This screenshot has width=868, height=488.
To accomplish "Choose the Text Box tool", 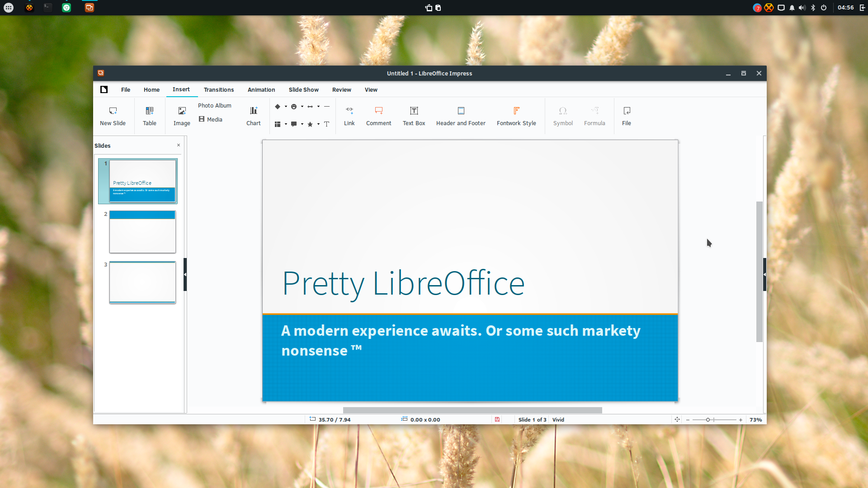I will tap(414, 111).
